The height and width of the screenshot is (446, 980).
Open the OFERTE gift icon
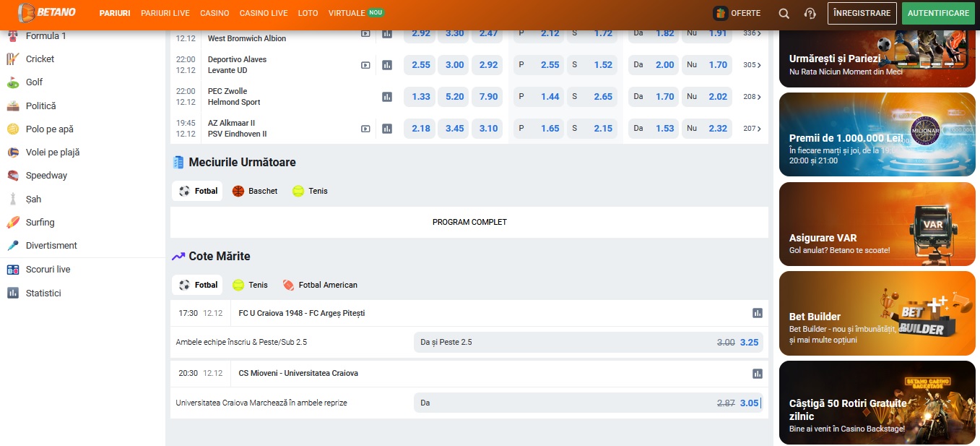[720, 13]
